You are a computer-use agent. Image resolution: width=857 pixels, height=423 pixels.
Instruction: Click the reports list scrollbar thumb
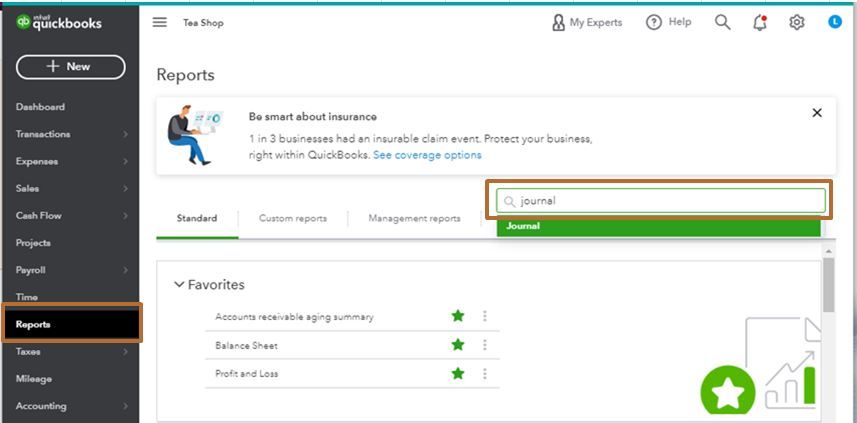pyautogui.click(x=828, y=285)
